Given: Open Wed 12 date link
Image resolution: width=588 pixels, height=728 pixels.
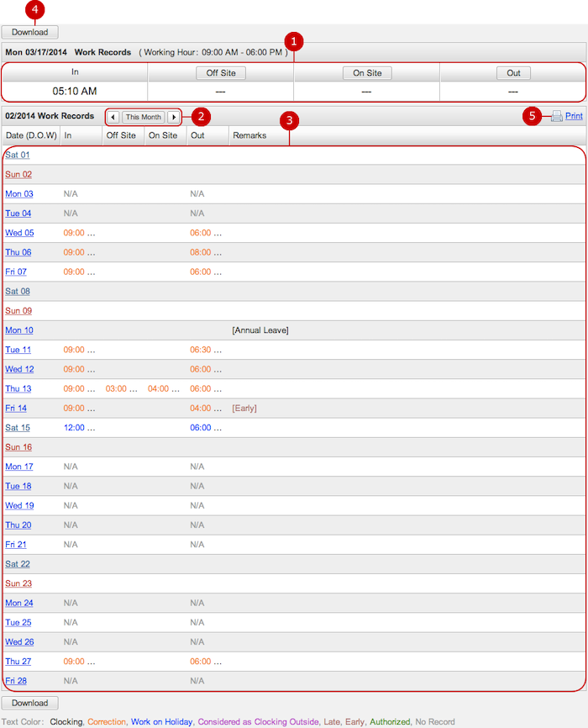Looking at the screenshot, I should coord(19,370).
